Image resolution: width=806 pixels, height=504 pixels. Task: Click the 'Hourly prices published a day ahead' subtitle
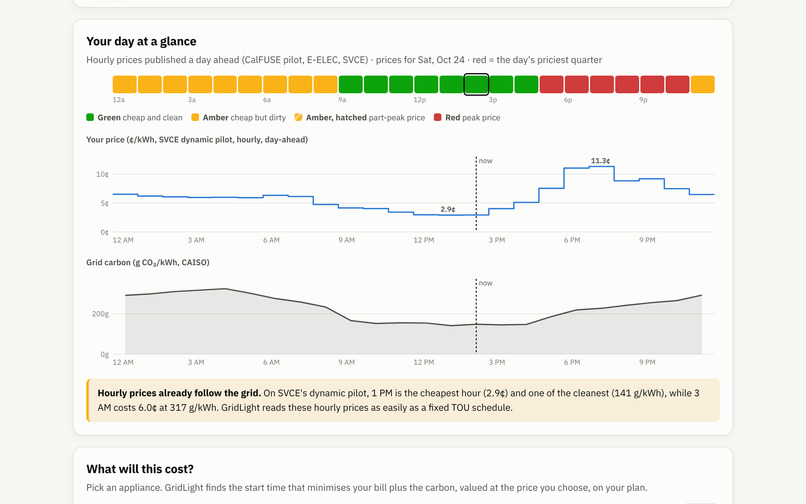tap(344, 60)
